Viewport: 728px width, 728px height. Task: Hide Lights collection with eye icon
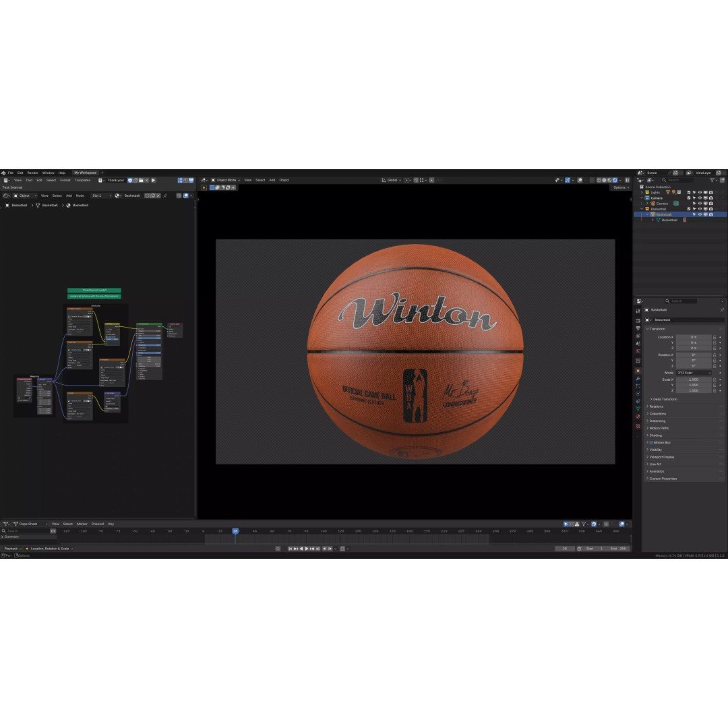700,192
